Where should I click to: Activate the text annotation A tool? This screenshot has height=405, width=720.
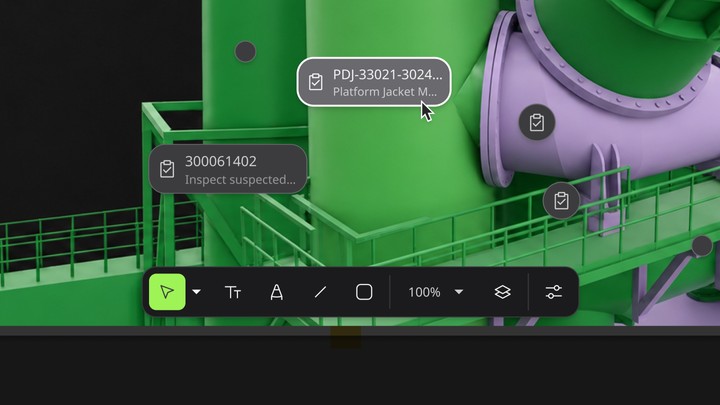276,292
